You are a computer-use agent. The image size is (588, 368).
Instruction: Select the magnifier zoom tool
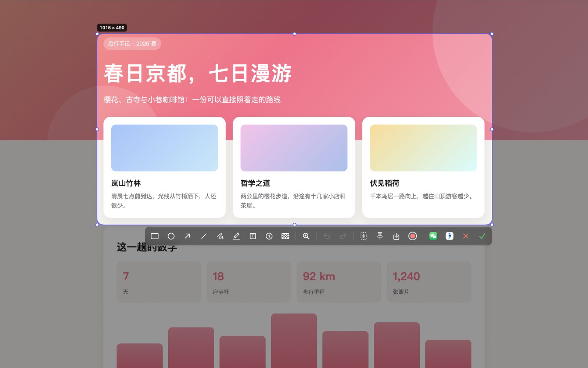point(306,236)
